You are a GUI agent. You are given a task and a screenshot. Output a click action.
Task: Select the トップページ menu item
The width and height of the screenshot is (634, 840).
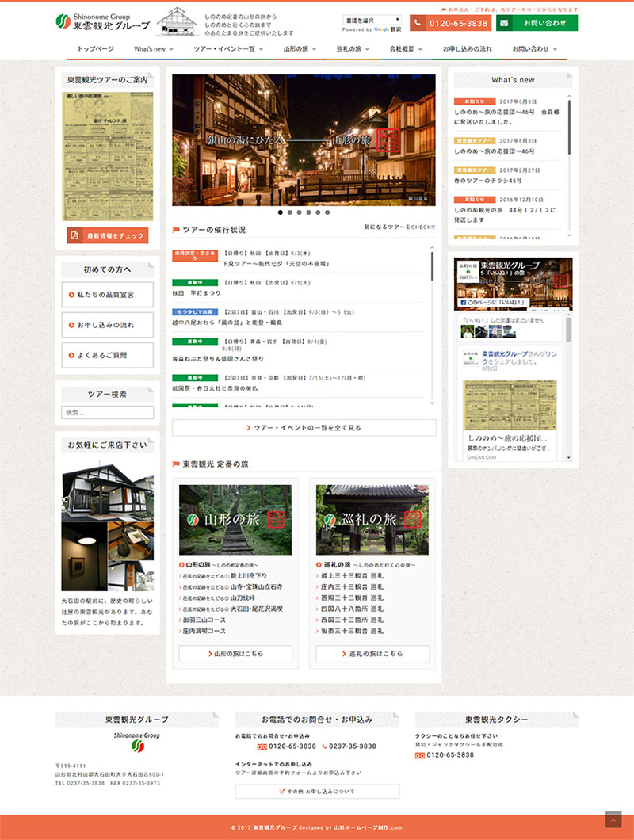point(96,50)
